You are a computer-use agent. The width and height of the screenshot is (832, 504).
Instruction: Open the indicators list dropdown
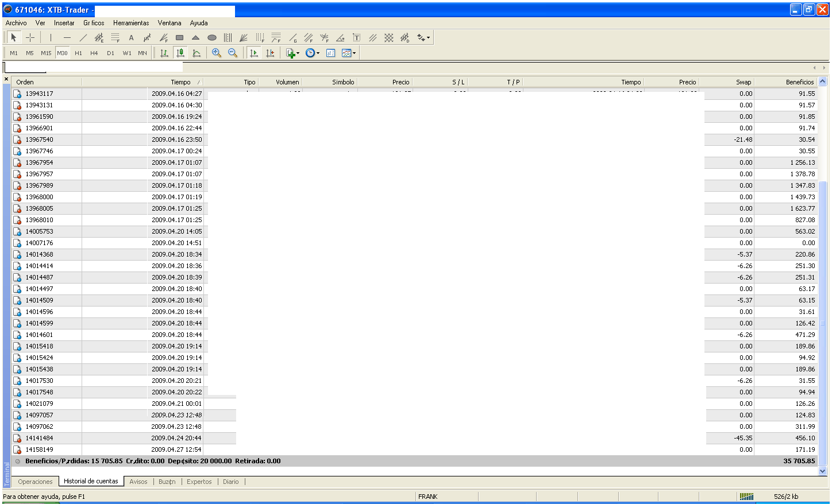tap(293, 53)
